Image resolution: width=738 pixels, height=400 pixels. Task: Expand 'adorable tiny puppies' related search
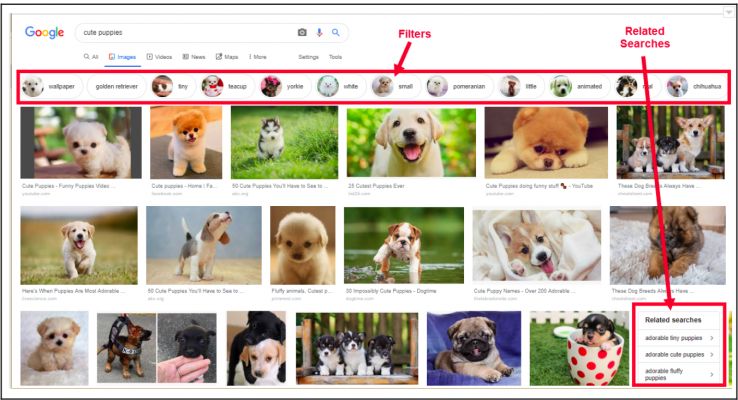point(680,338)
